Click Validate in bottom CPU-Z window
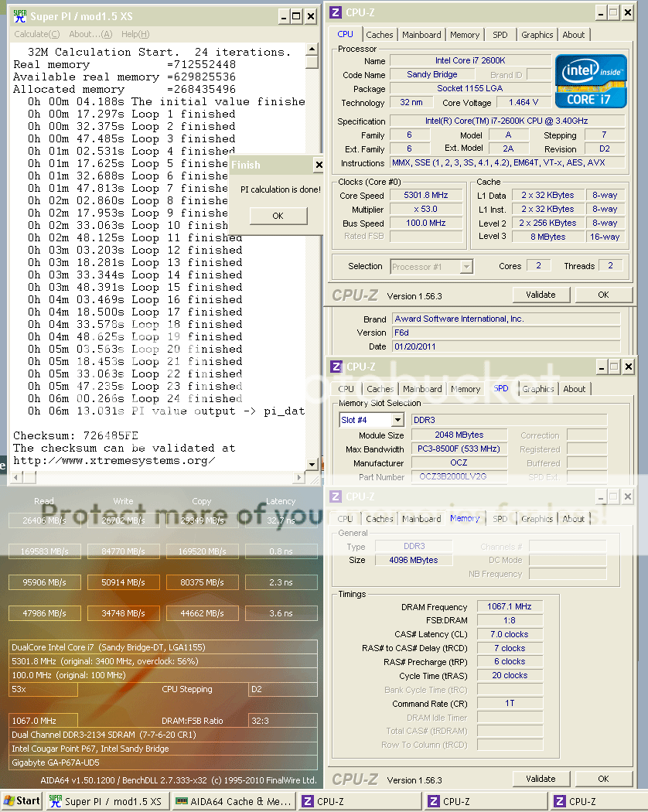 coord(541,779)
